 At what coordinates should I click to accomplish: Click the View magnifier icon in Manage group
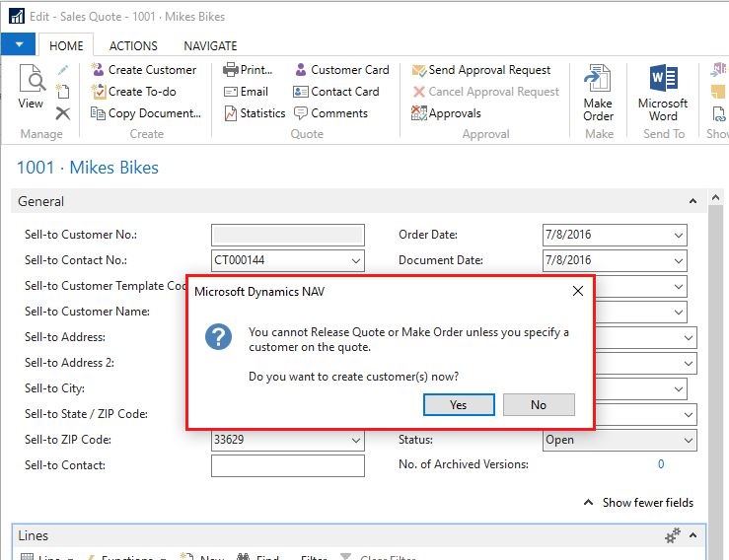pyautogui.click(x=32, y=78)
